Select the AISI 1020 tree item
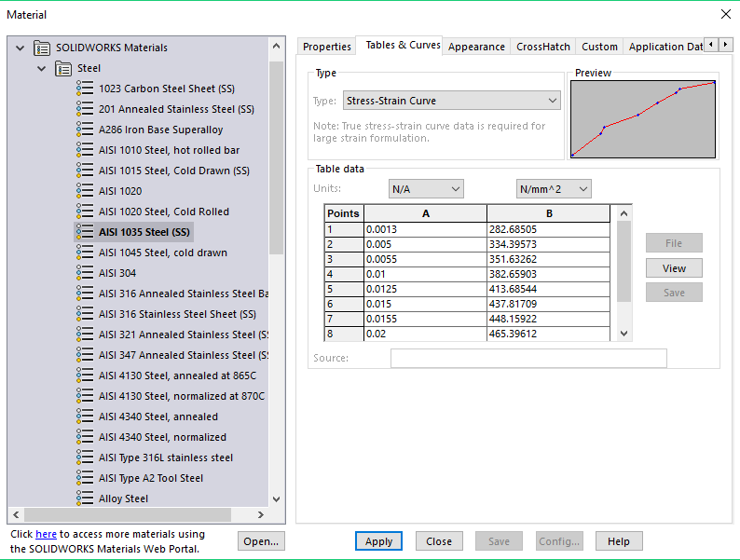 click(120, 191)
